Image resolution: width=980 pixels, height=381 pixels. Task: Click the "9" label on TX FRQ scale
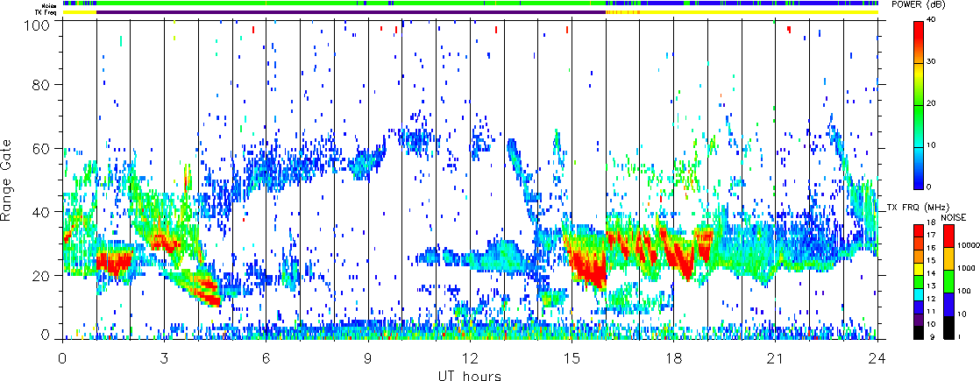tap(933, 336)
